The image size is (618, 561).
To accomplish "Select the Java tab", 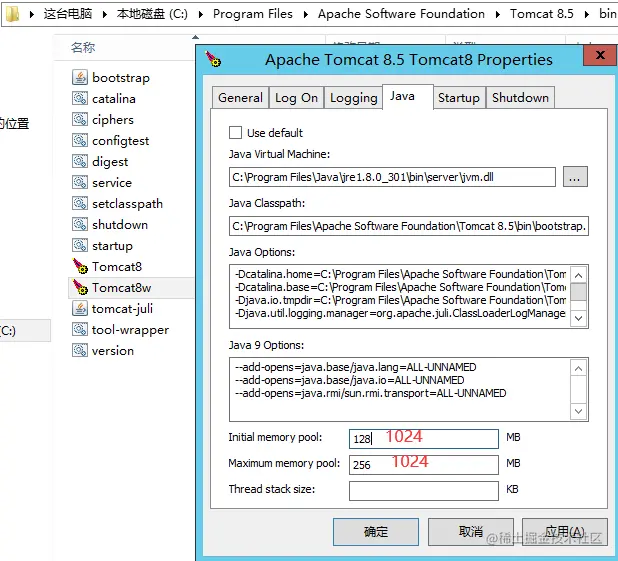I will (408, 96).
